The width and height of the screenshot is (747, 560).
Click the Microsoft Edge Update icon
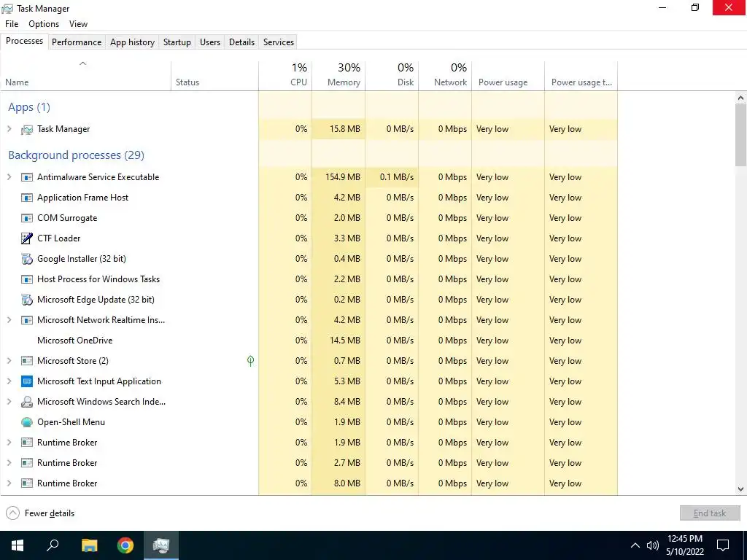click(x=27, y=300)
